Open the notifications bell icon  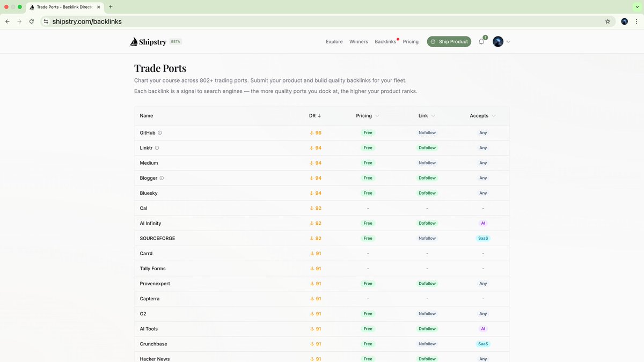pos(481,41)
